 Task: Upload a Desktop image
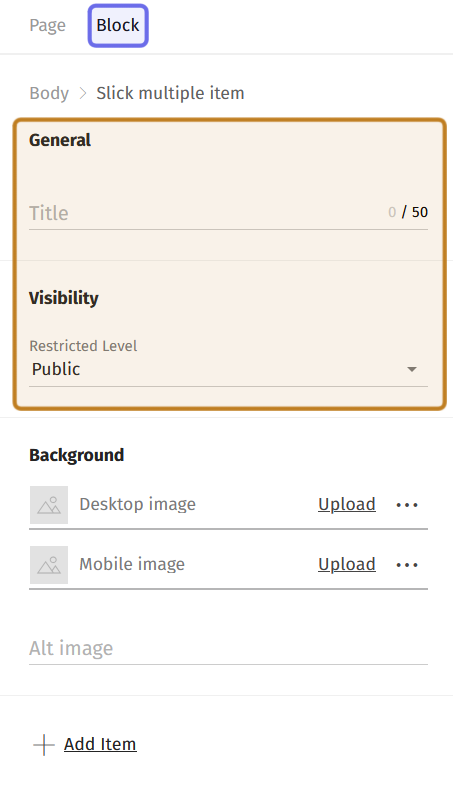(347, 504)
